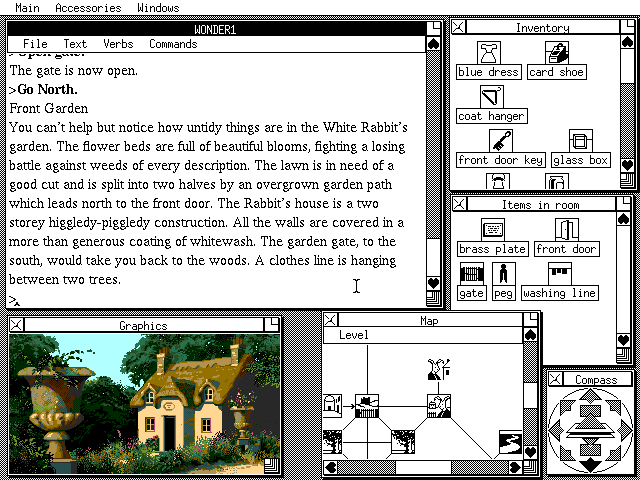
Task: Select the rabbit's house room tile on the map
Action: click(x=439, y=406)
